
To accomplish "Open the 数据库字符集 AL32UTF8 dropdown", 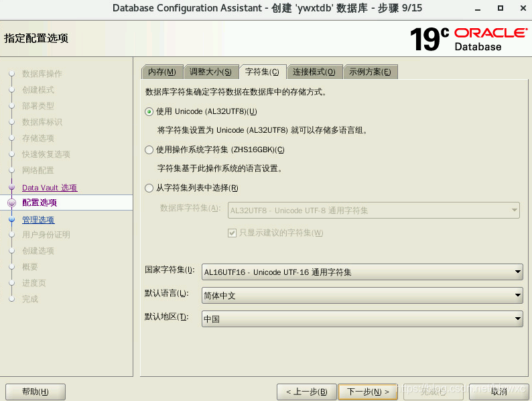I will coord(374,211).
